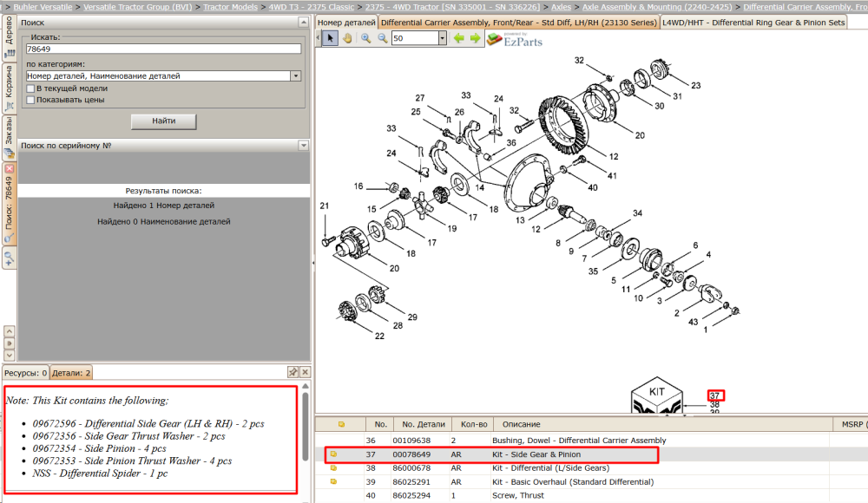Click callout number 20 near ring gear
The width and height of the screenshot is (868, 503).
pos(640,135)
